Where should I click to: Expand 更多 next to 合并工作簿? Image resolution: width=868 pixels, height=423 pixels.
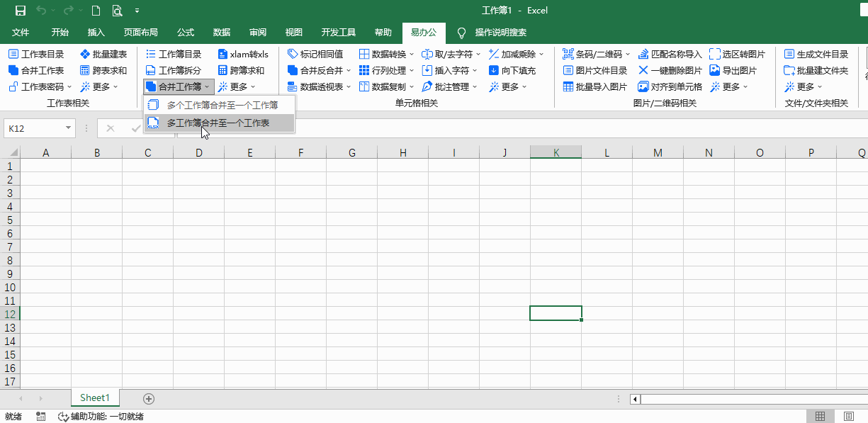coord(236,86)
